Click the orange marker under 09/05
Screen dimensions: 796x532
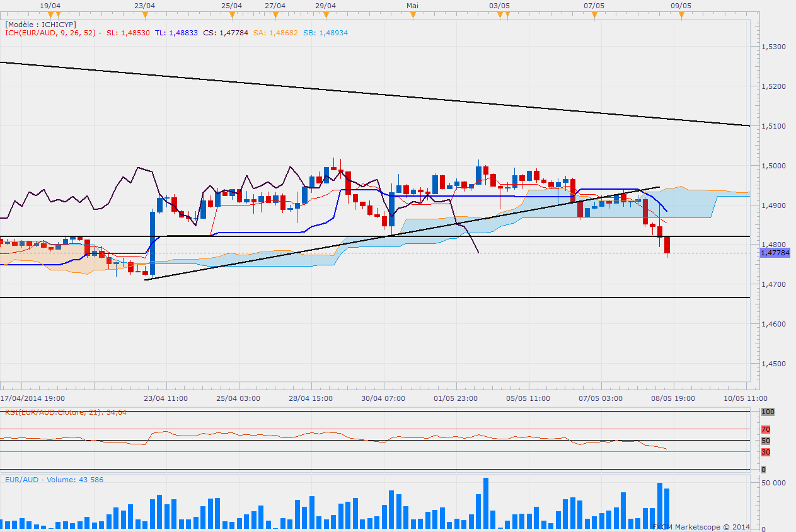click(681, 14)
